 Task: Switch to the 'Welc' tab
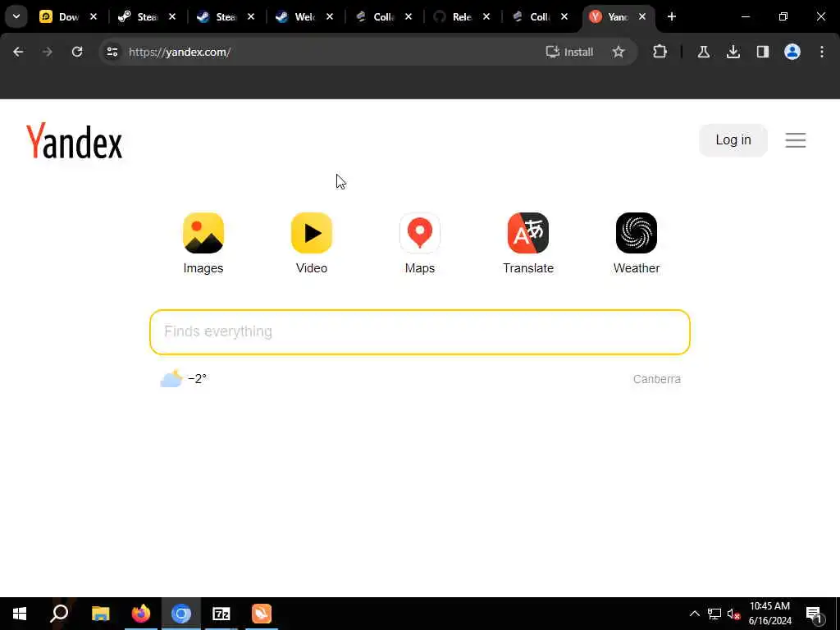[296, 16]
